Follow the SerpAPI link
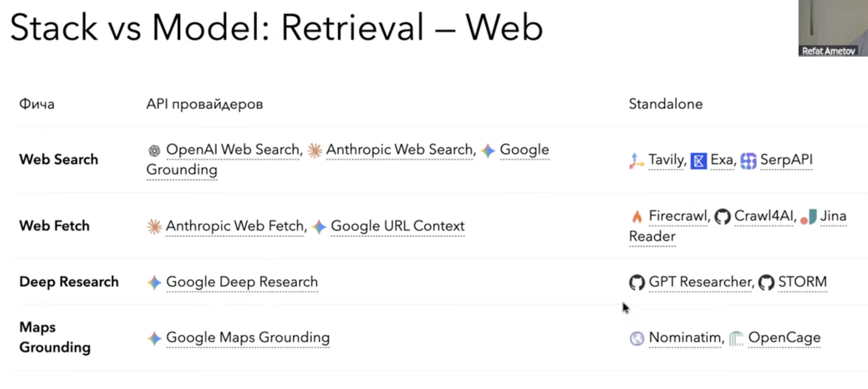This screenshot has width=868, height=389. tap(786, 160)
